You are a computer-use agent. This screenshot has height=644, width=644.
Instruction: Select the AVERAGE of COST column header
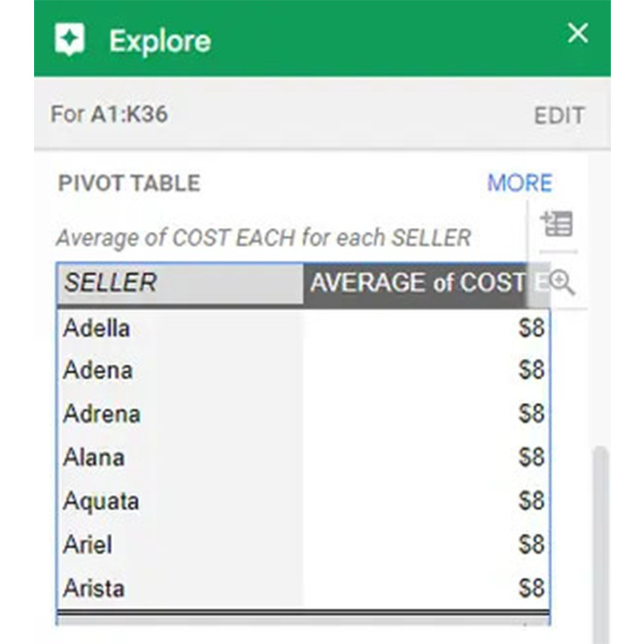419,282
